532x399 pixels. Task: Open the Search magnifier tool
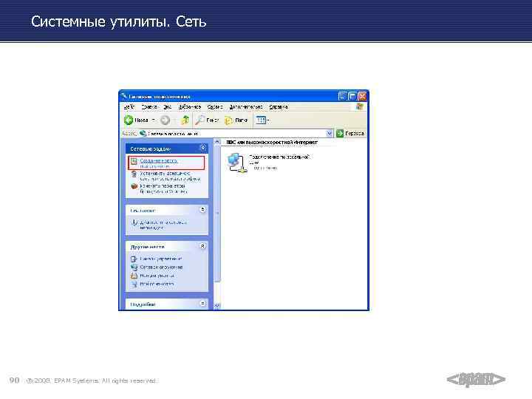coord(199,120)
